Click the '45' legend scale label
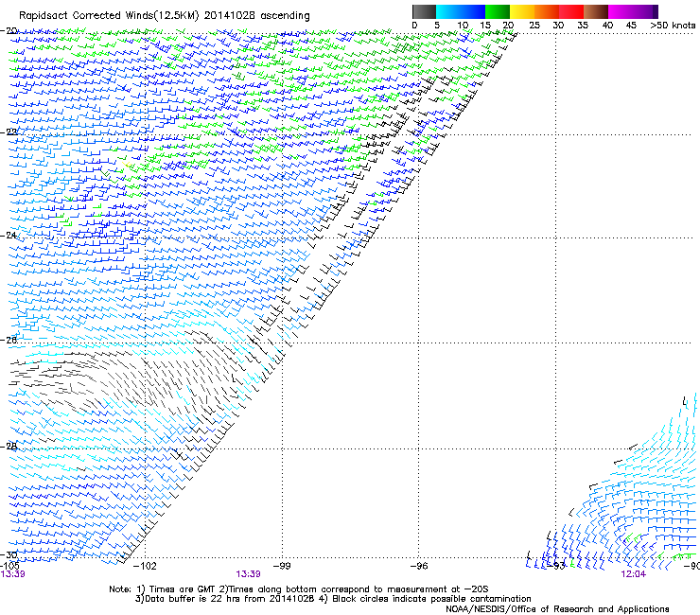This screenshot has height=615, width=700. click(x=631, y=26)
